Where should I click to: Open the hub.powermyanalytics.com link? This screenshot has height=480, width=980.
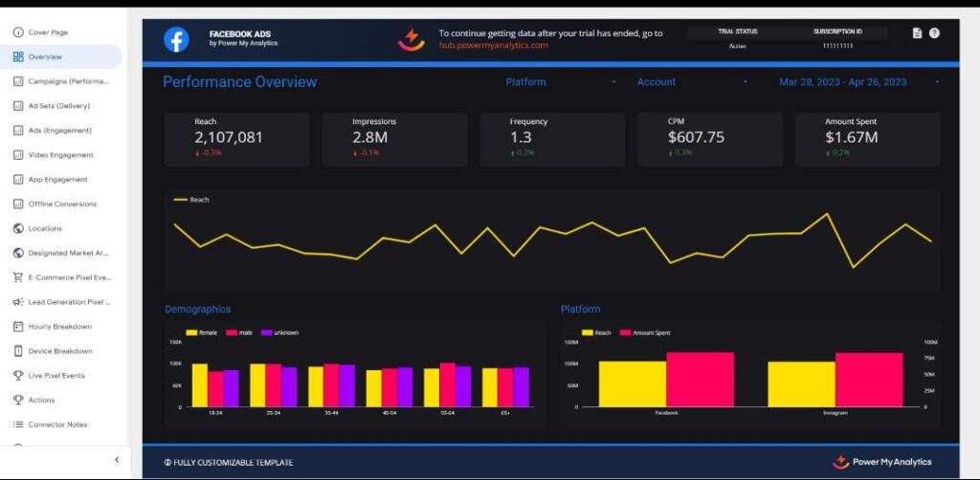coord(493,46)
